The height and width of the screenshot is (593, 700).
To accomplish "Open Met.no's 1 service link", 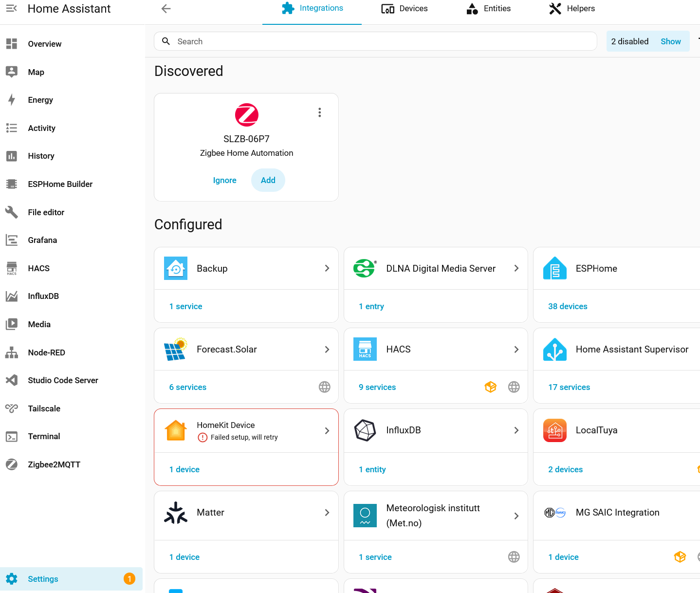I will (375, 557).
